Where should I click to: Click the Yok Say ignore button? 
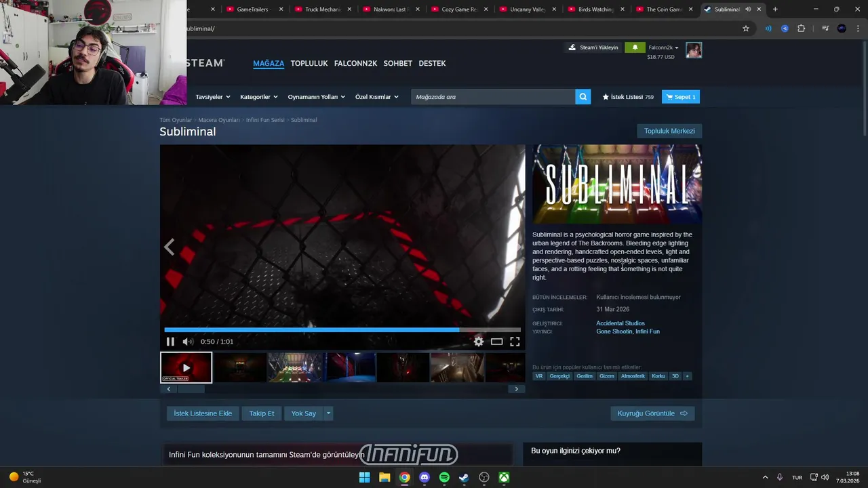tap(304, 413)
